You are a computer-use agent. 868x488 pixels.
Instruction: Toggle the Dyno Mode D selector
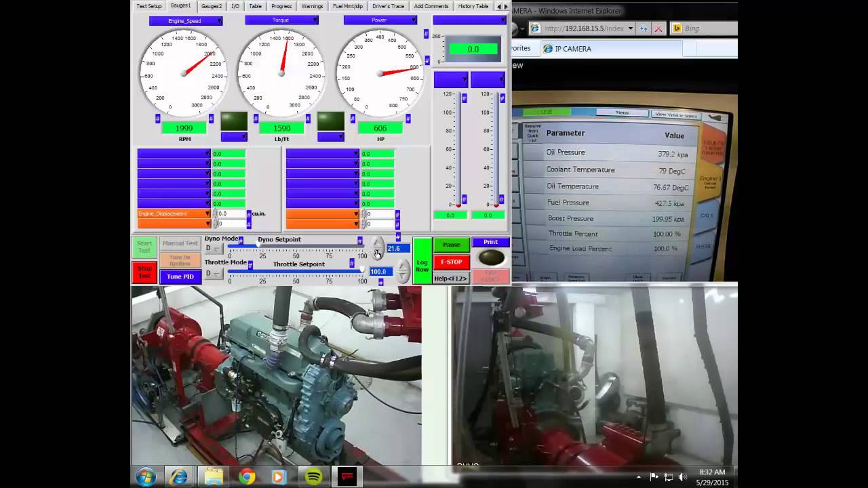(213, 249)
